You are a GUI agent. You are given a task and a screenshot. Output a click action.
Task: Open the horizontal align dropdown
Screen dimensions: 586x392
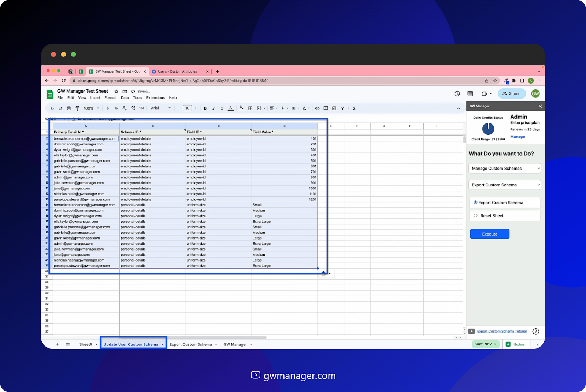click(274, 108)
